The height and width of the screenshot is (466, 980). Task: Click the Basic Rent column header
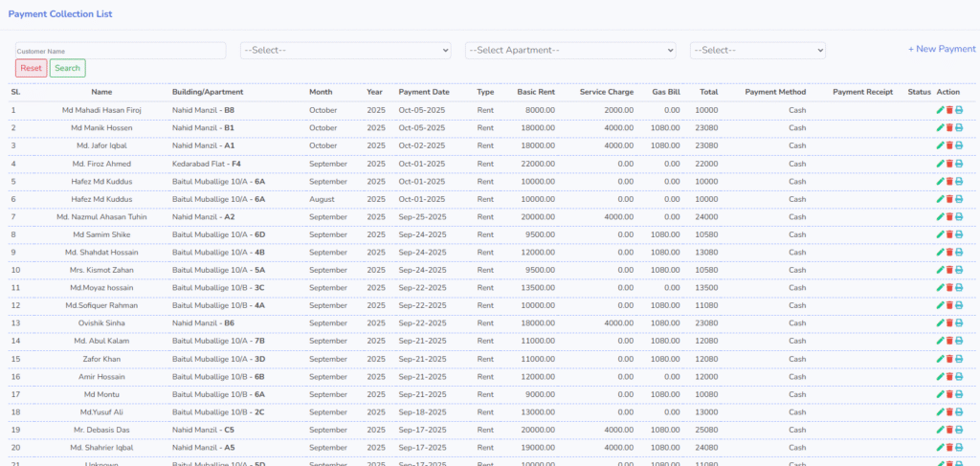click(x=536, y=92)
